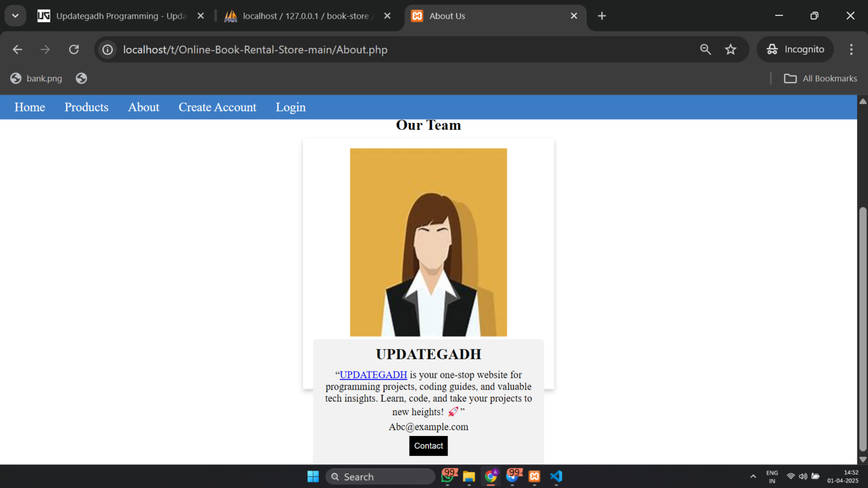This screenshot has height=488, width=868.
Task: Open the find-in-page magnifier icon
Action: (x=705, y=49)
